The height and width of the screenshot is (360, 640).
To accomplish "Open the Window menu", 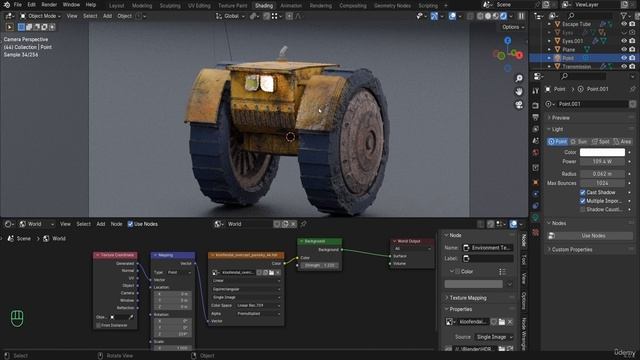I will [71, 5].
